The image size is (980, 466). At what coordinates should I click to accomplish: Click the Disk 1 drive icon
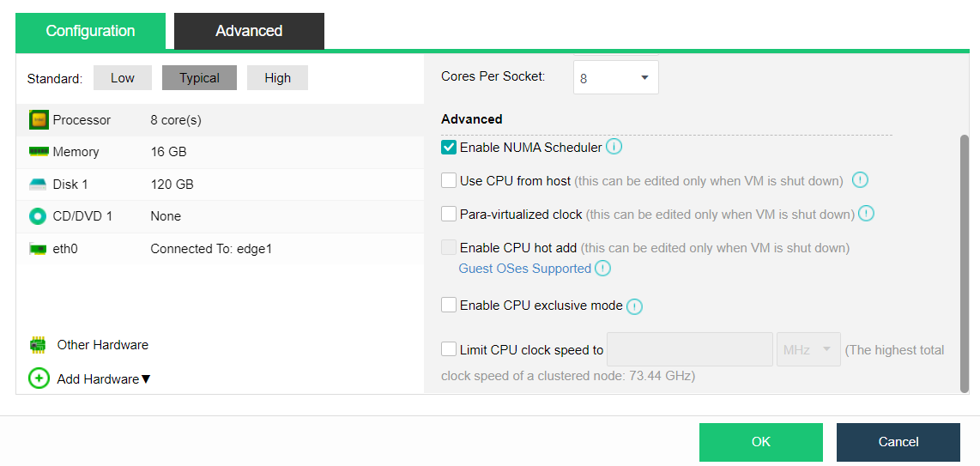39,185
